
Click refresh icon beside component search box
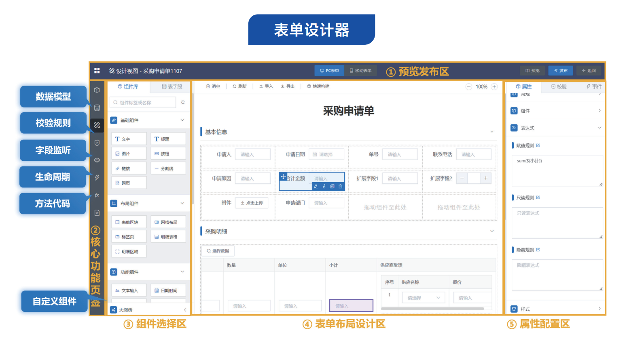183,103
